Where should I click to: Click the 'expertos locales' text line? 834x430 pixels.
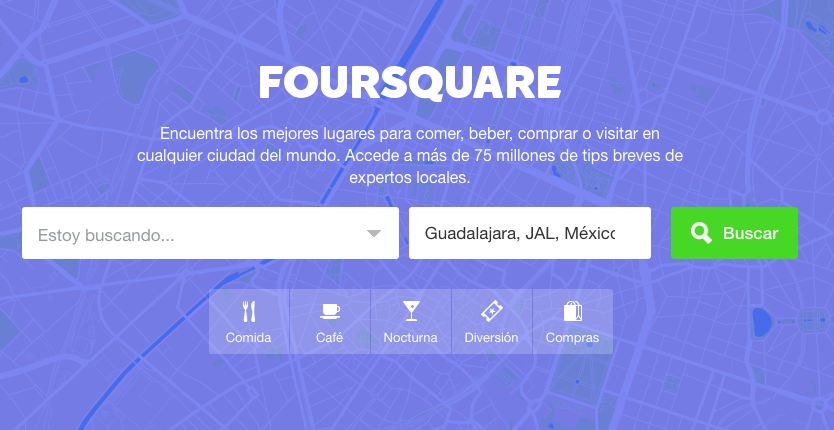coord(410,178)
